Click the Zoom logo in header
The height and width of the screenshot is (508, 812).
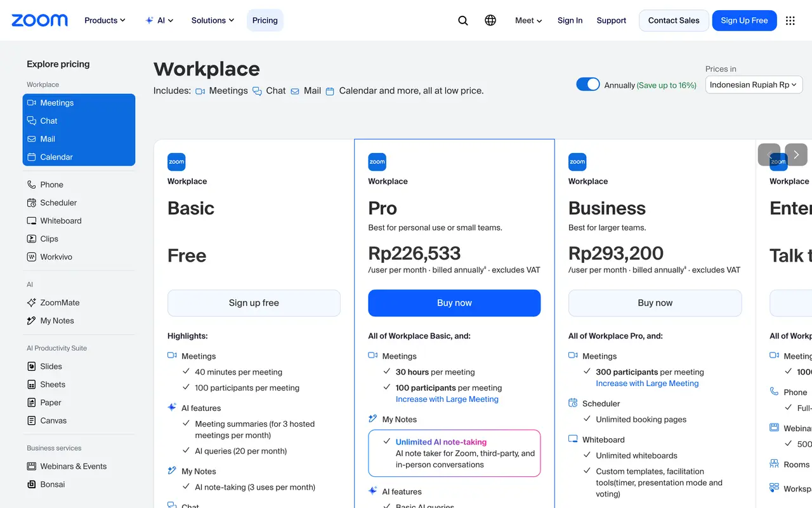[39, 20]
